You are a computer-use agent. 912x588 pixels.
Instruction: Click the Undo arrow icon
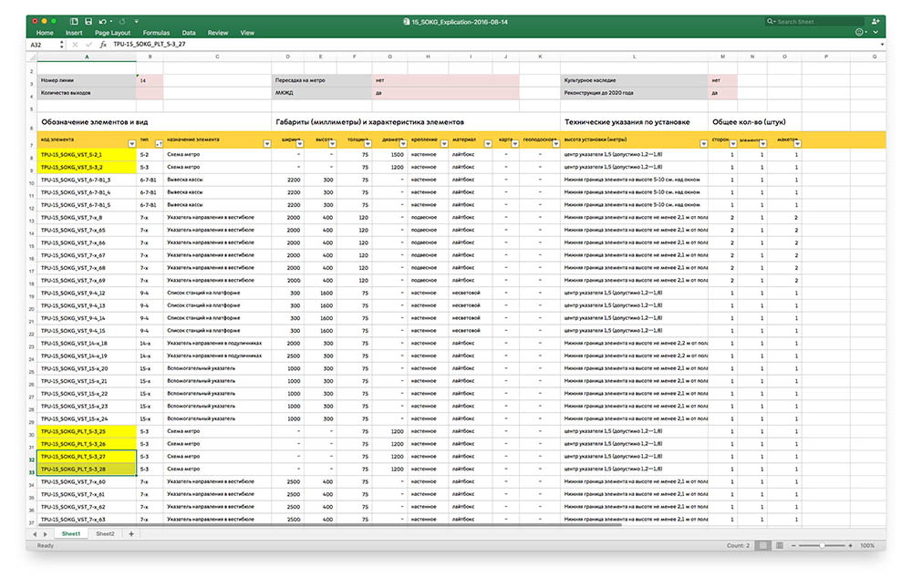(x=101, y=21)
